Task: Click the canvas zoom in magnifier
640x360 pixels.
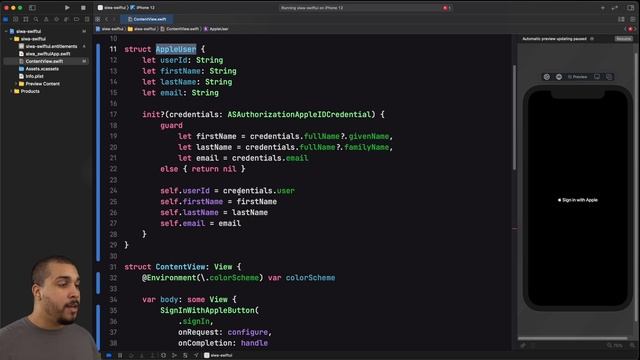Action: point(632,345)
